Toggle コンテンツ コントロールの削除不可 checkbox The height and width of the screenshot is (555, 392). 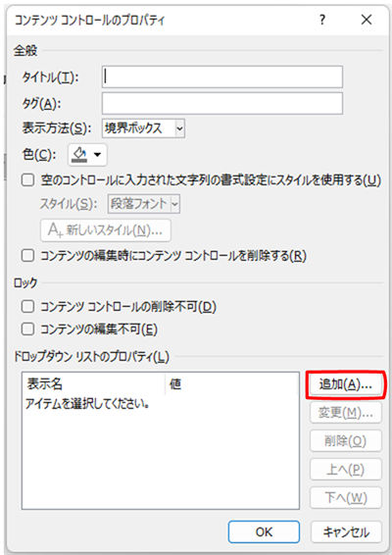(27, 307)
